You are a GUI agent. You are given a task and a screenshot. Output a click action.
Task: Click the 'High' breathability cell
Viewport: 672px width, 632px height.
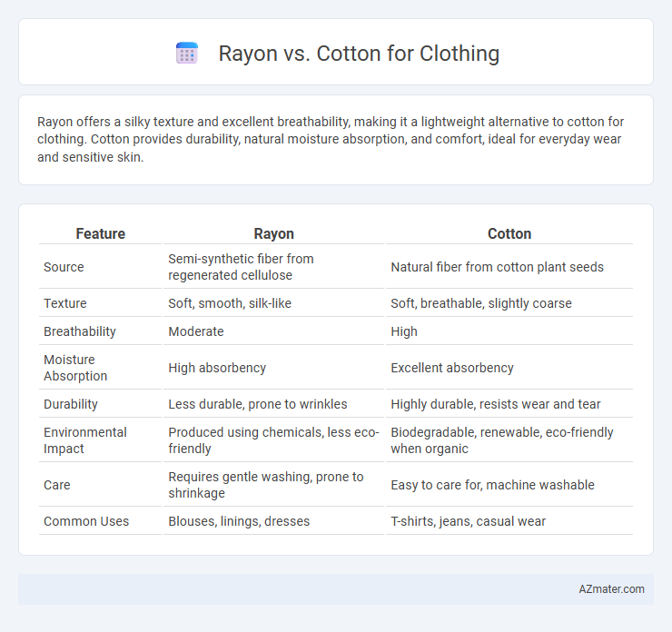click(x=509, y=331)
